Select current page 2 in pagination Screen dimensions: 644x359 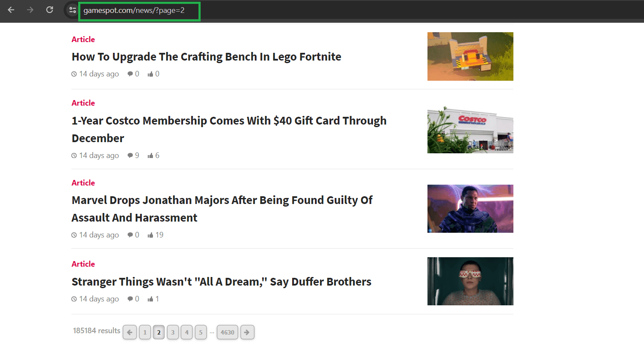pos(159,332)
